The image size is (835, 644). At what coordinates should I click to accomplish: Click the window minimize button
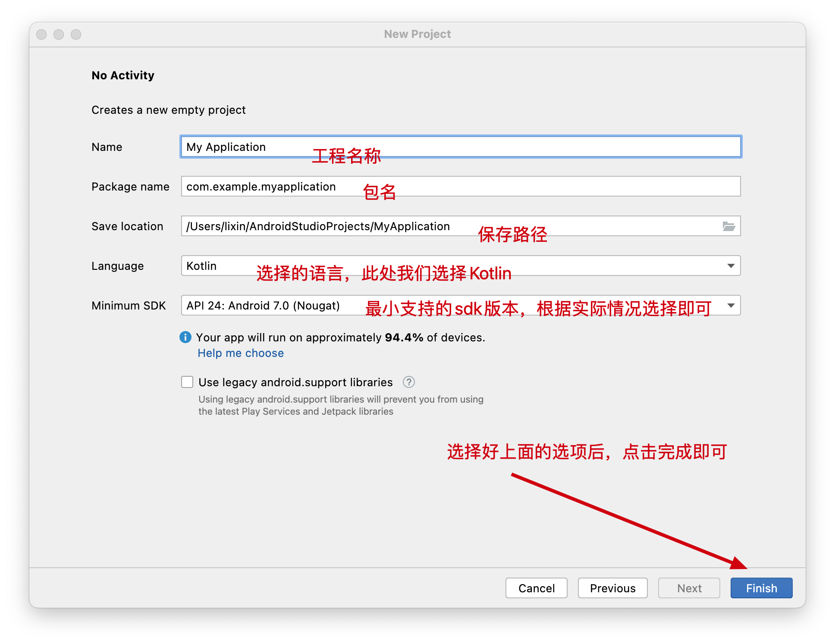[59, 34]
